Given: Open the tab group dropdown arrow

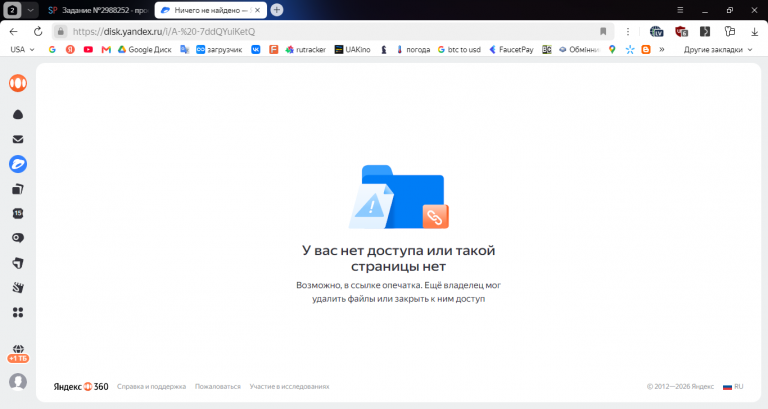Looking at the screenshot, I should click(x=30, y=10).
